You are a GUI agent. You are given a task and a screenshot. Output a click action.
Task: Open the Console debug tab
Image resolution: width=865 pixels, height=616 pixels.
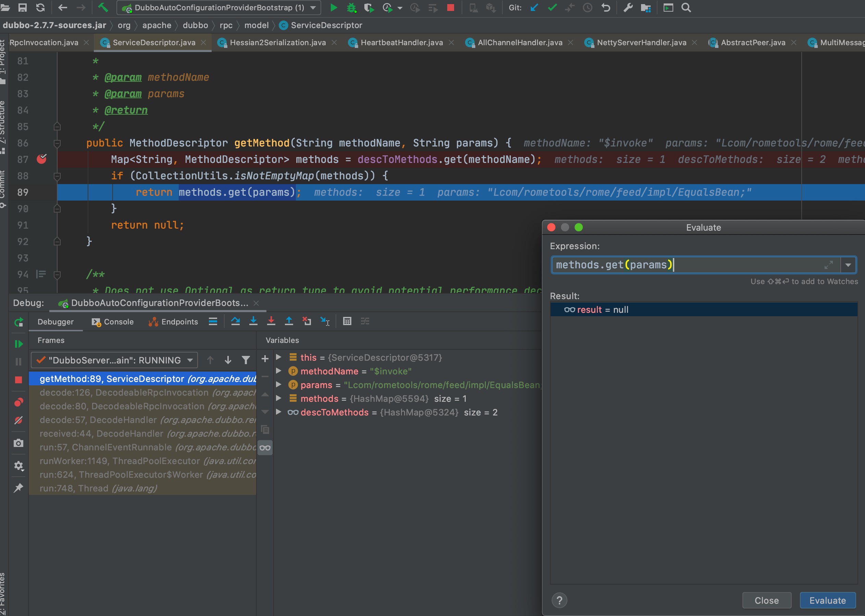pos(113,322)
